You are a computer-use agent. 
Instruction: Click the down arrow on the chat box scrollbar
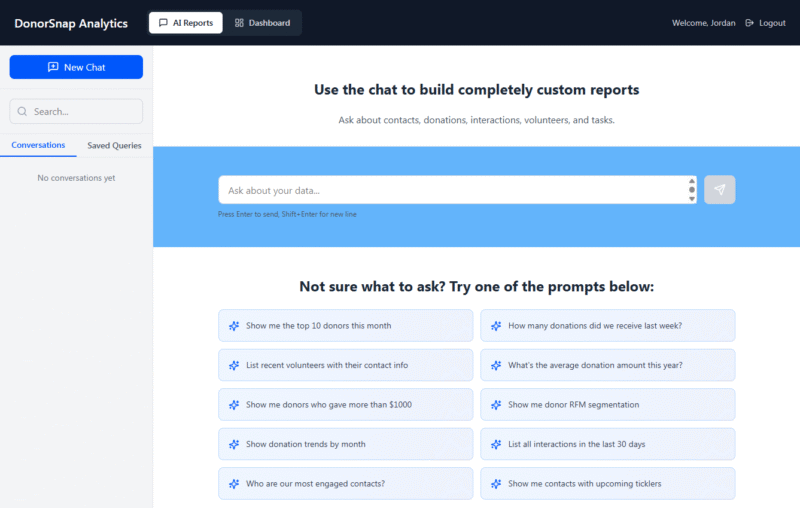(692, 199)
